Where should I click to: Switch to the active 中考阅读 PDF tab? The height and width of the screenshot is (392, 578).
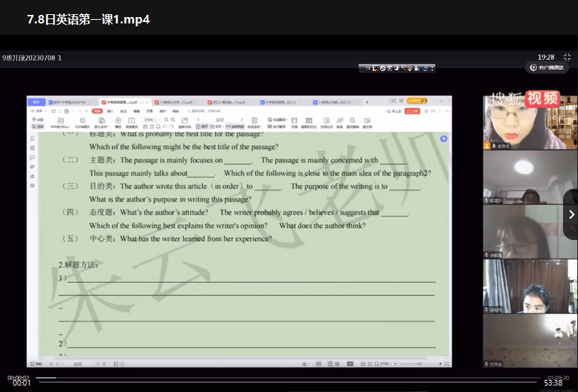pos(121,102)
